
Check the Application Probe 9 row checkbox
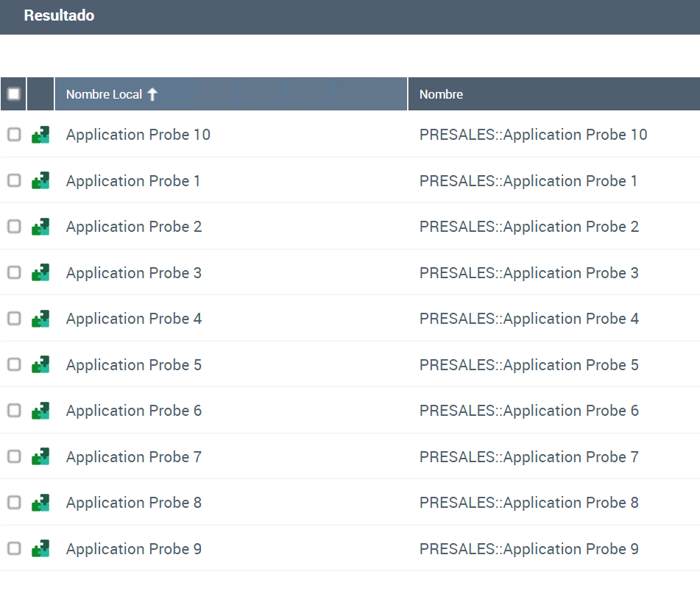(14, 548)
